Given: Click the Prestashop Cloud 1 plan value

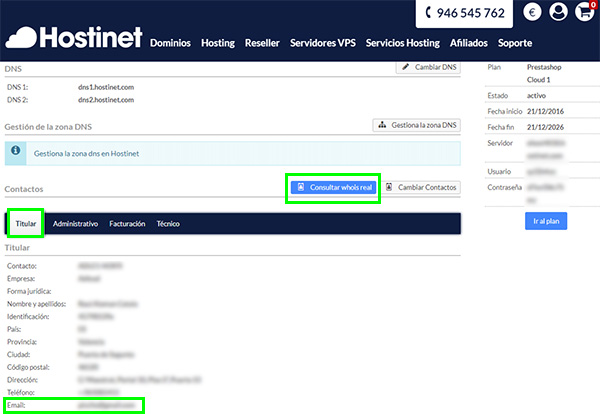Looking at the screenshot, I should pyautogui.click(x=544, y=73).
